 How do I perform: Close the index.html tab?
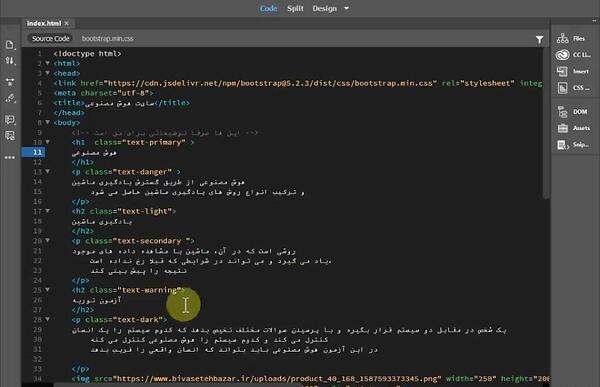pos(67,23)
